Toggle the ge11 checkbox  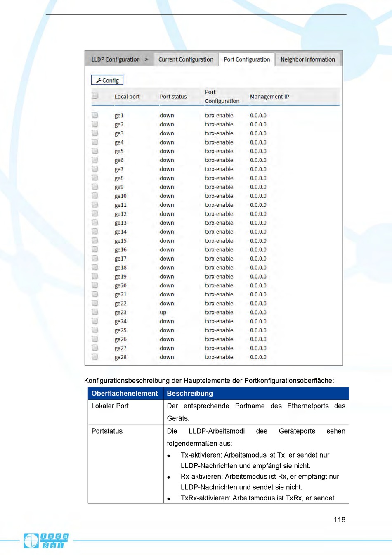click(x=95, y=204)
